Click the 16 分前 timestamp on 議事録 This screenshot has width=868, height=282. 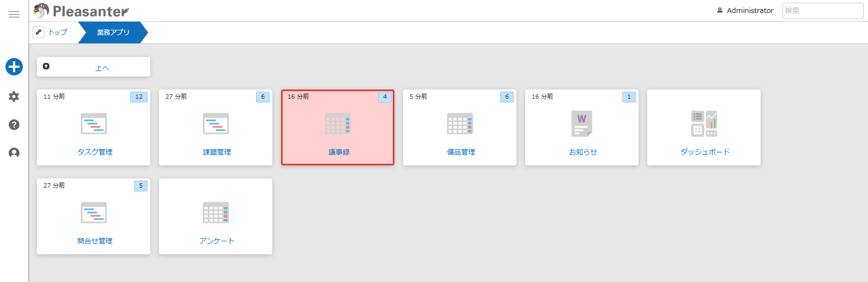click(x=298, y=97)
